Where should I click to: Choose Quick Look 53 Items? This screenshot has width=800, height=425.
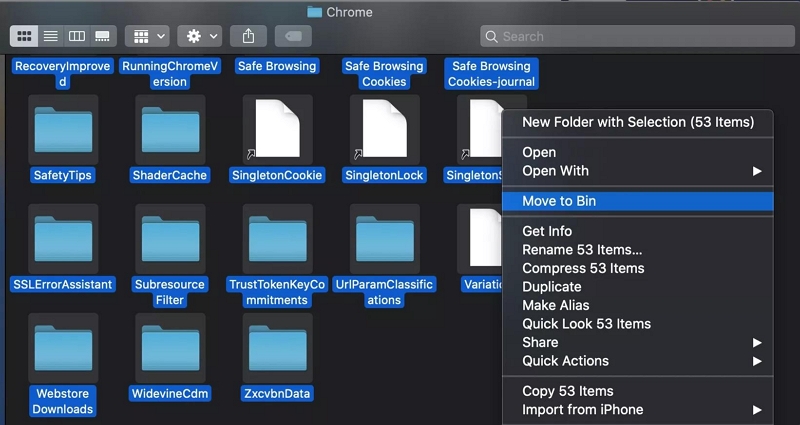(x=638, y=323)
